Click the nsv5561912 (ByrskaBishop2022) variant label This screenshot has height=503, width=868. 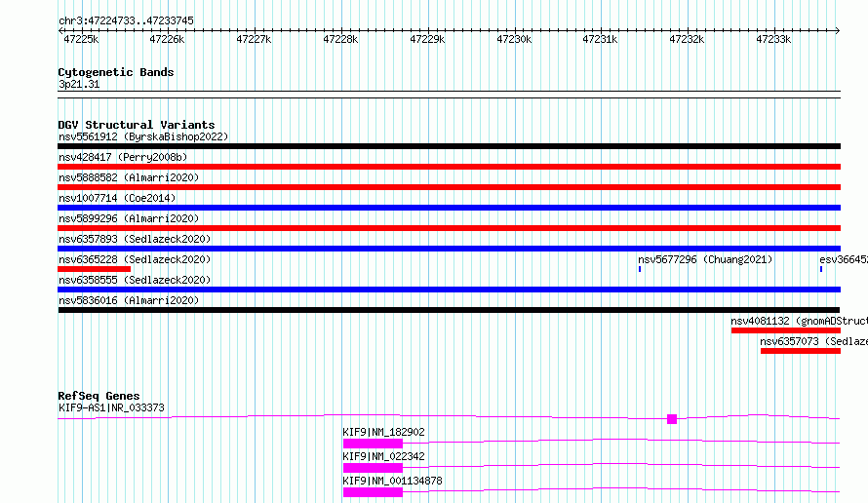click(143, 136)
